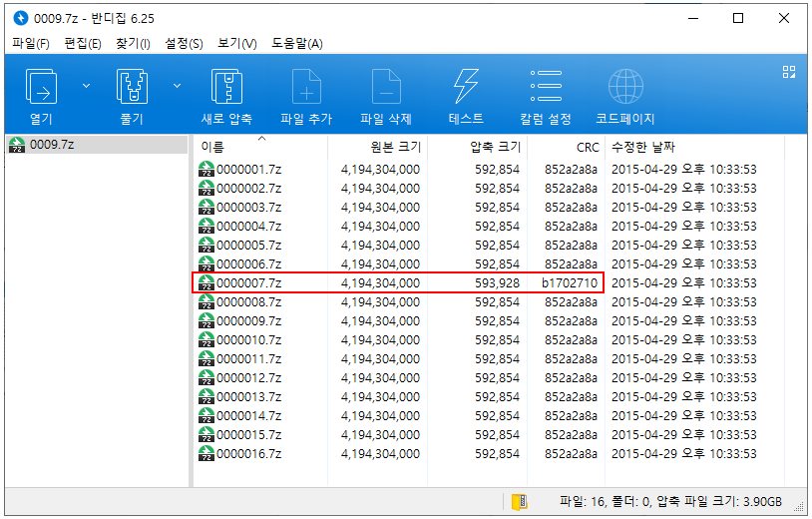Select 0009.7z in the left tree
The height and width of the screenshot is (519, 812).
[x=97, y=145]
